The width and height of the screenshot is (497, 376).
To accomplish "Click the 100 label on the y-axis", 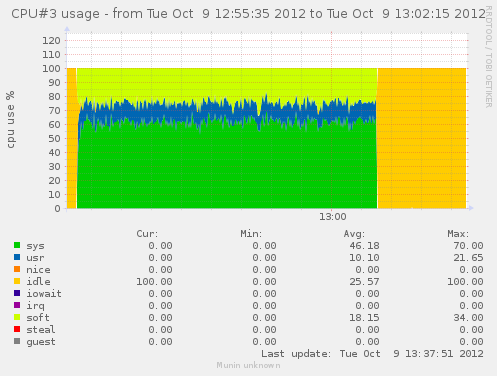I will [x=51, y=69].
